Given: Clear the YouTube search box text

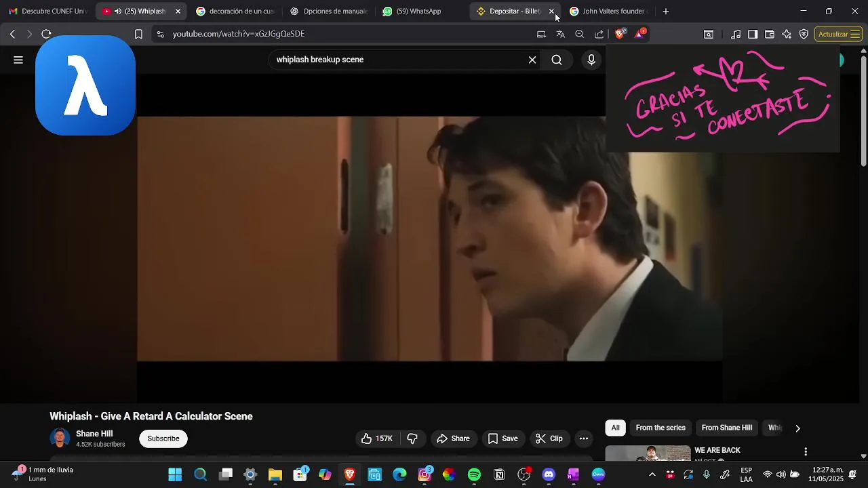Looking at the screenshot, I should click(x=532, y=60).
